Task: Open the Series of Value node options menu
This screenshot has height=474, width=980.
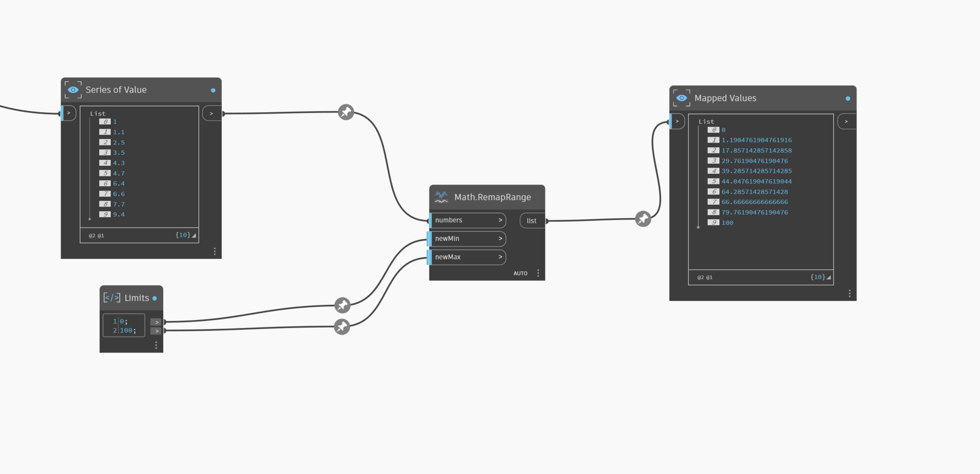Action: coord(214,251)
